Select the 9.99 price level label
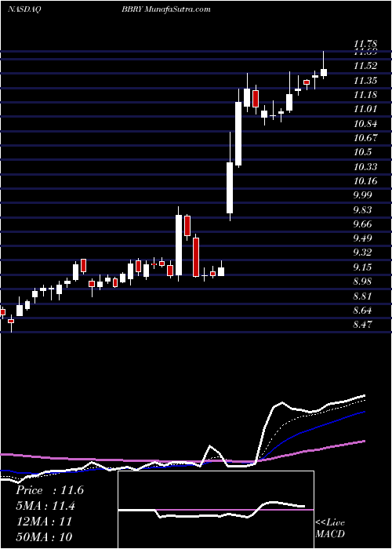The height and width of the screenshot is (549, 392). point(363,195)
